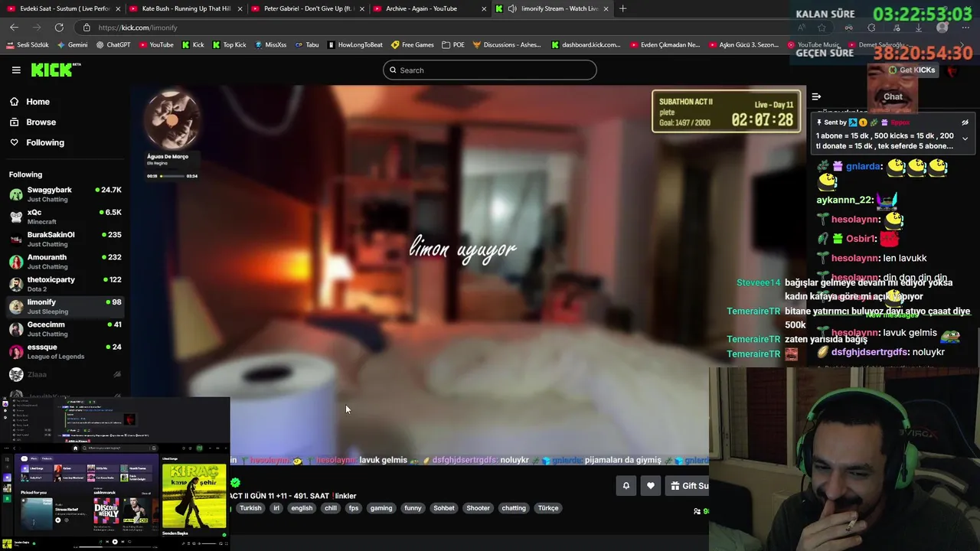Viewport: 980px width, 551px height.
Task: Click the notification bell button
Action: 626,485
